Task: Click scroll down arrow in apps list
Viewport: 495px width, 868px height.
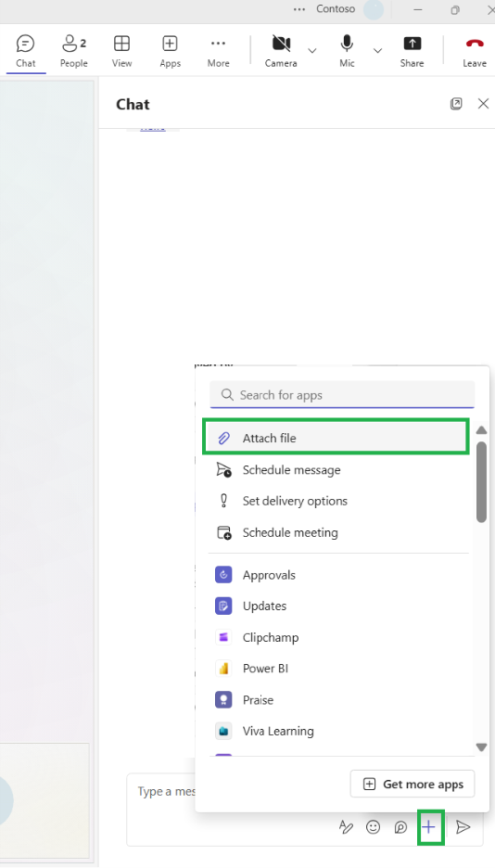Action: pos(481,747)
